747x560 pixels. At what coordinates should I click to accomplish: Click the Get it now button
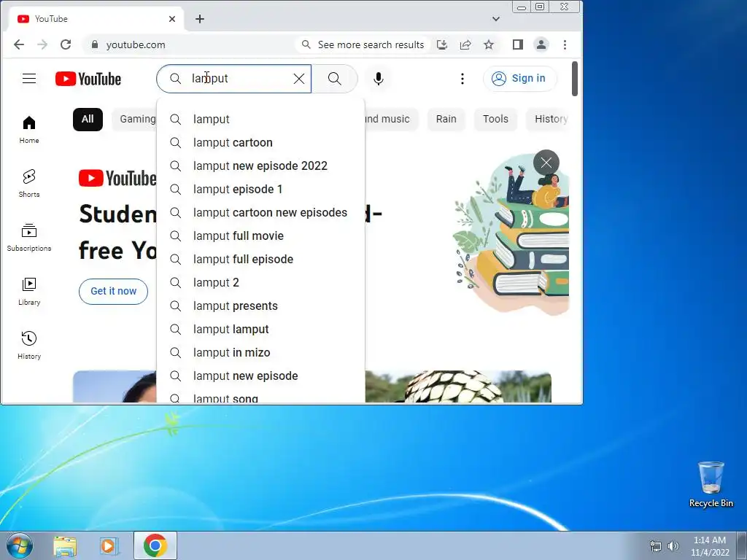[x=113, y=291]
